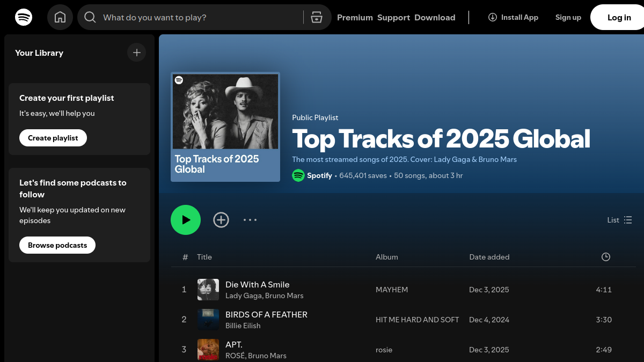Click the magnifying glass search icon

pos(90,17)
